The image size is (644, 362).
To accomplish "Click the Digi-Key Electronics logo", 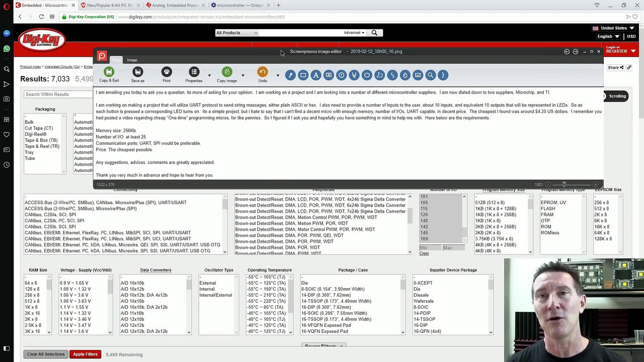I will (x=42, y=40).
